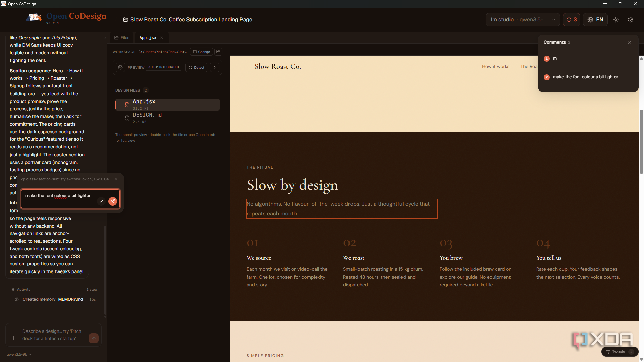This screenshot has width=644, height=362.
Task: Close the Comments panel
Action: pyautogui.click(x=630, y=42)
